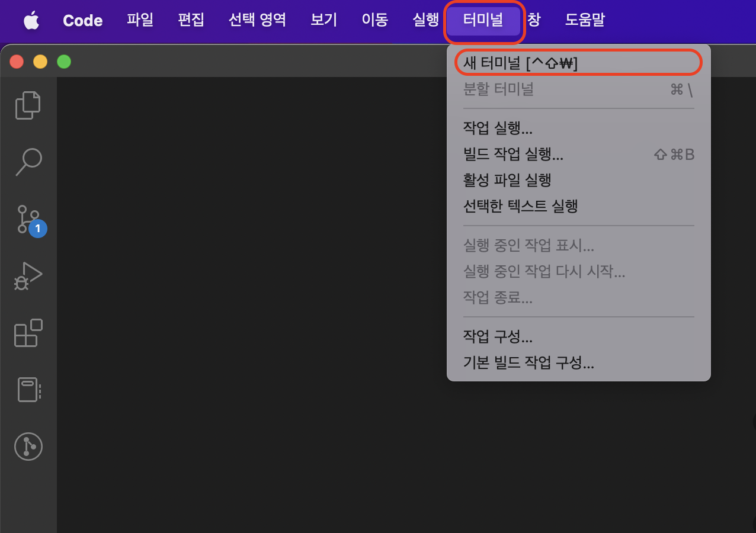The width and height of the screenshot is (756, 533).
Task: Click the Apple menu logo
Action: 31,20
